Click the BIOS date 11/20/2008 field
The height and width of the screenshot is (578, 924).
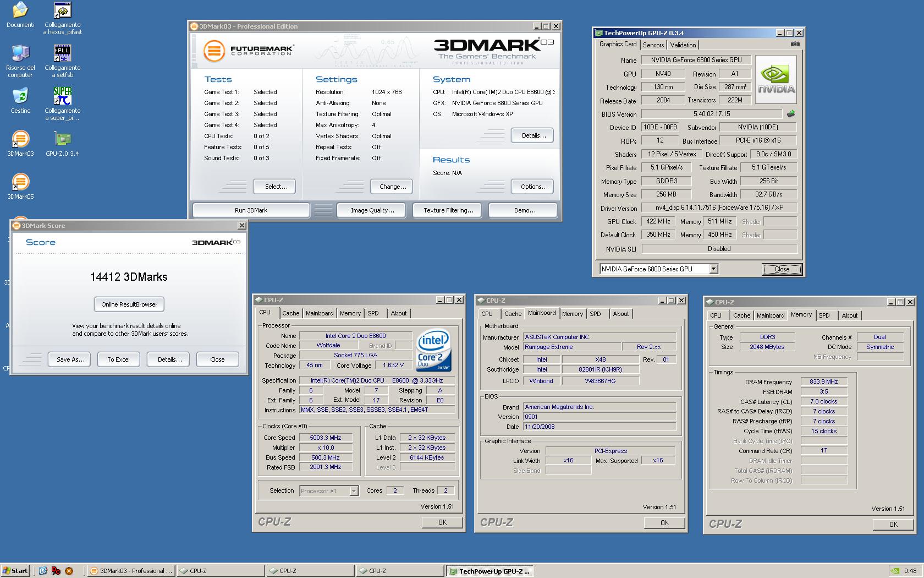(599, 427)
